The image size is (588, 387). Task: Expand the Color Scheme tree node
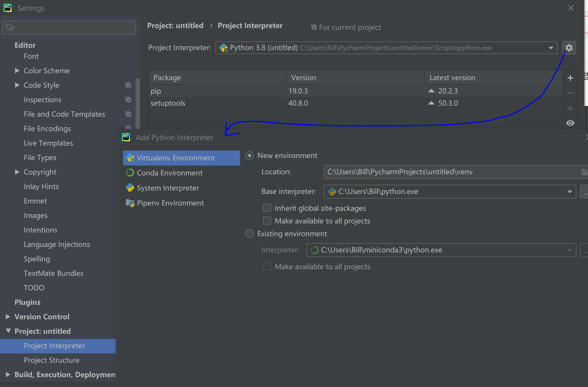tap(17, 71)
